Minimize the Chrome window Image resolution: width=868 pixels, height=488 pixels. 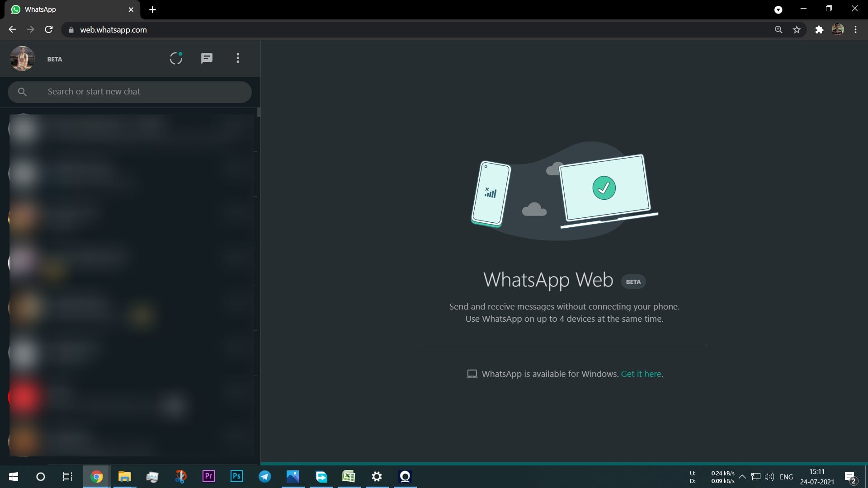click(803, 9)
